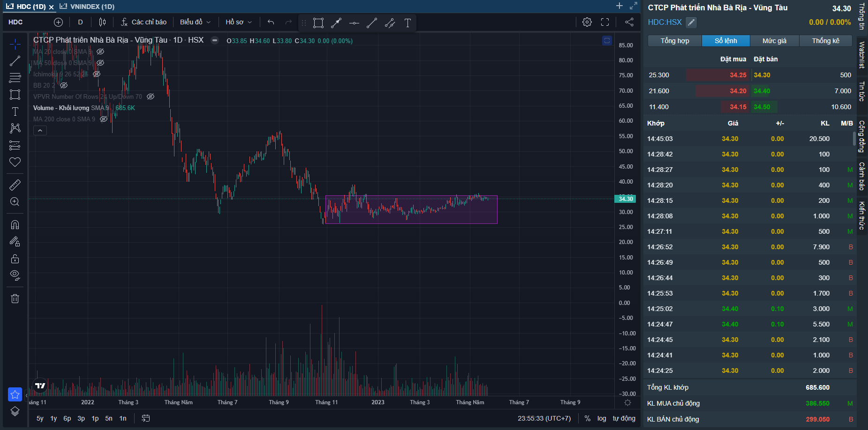Select the ray line tool in floating toolbar
The image size is (868, 430).
click(x=336, y=22)
